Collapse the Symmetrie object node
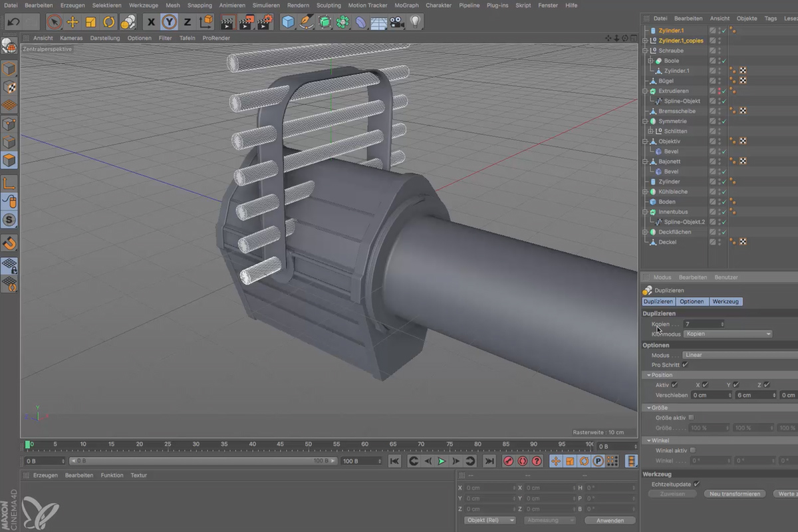Viewport: 798px width, 532px height. (645, 121)
